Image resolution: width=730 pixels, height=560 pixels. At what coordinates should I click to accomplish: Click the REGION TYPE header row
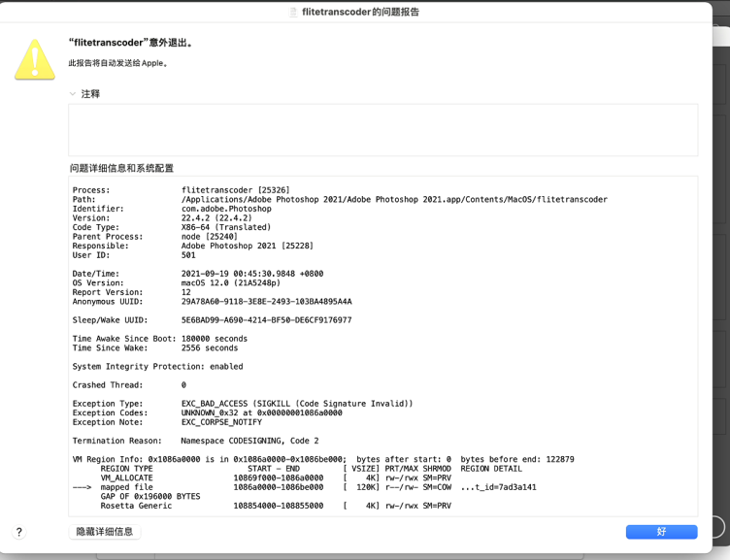pyautogui.click(x=311, y=469)
